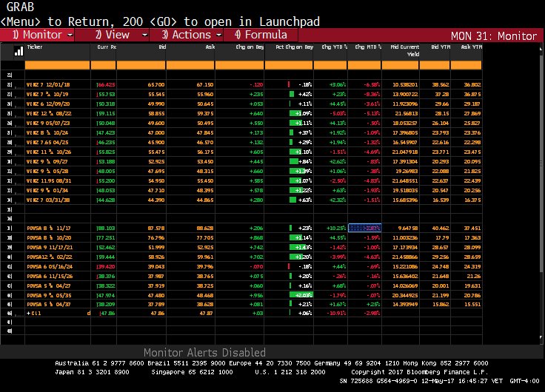The width and height of the screenshot is (545, 392).
Task: Click the scrollbar down arrow at table right
Action: (541, 337)
